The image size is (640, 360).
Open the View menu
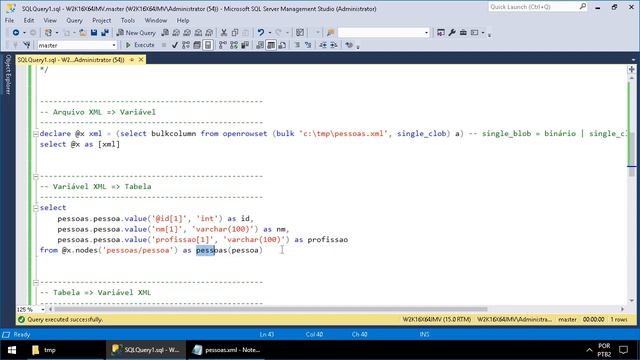click(x=50, y=20)
